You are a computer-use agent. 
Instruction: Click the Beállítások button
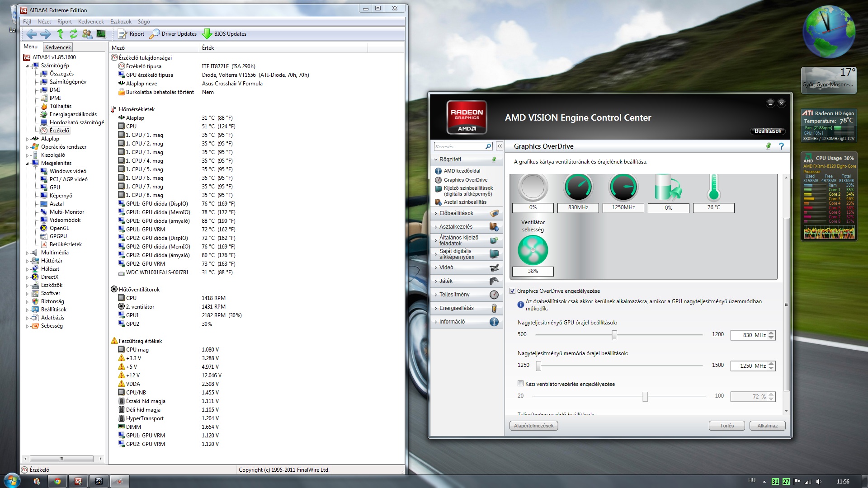(x=768, y=131)
